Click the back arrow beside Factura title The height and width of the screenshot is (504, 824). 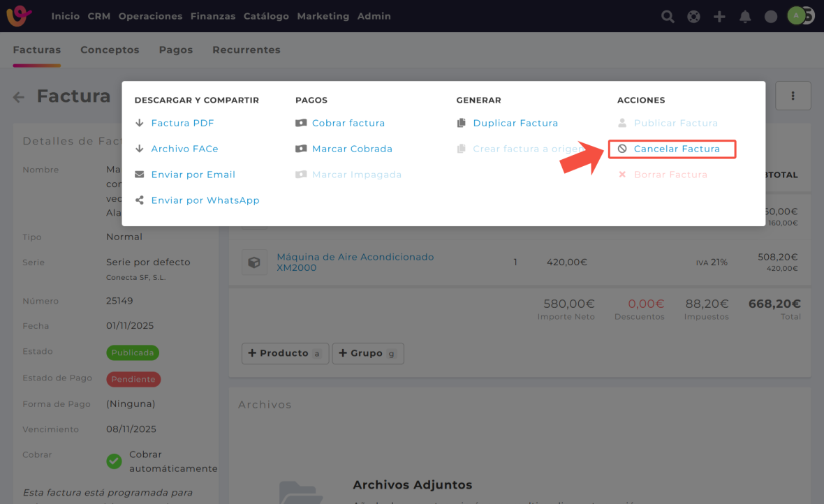(x=19, y=97)
